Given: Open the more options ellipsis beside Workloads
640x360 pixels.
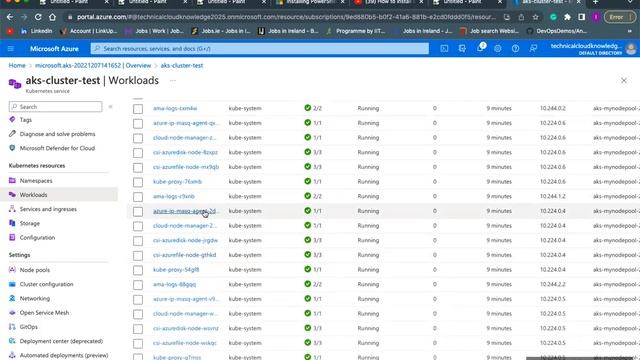Looking at the screenshot, I should tap(173, 80).
